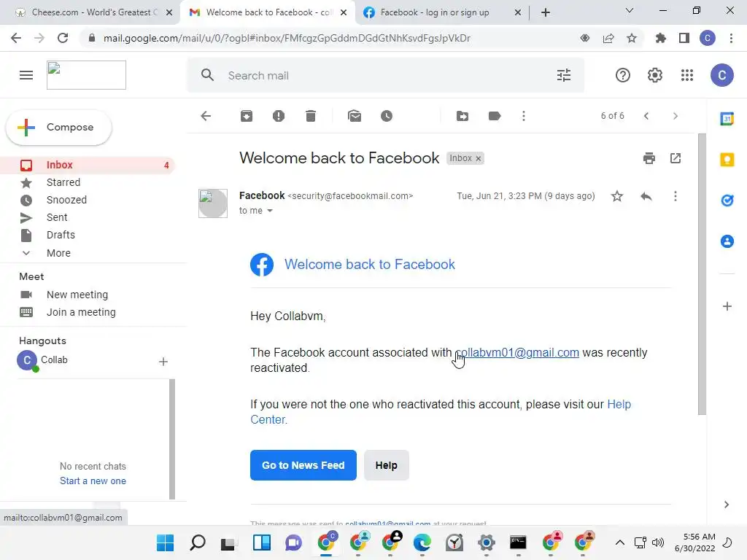Open the Drafts folder

(61, 235)
